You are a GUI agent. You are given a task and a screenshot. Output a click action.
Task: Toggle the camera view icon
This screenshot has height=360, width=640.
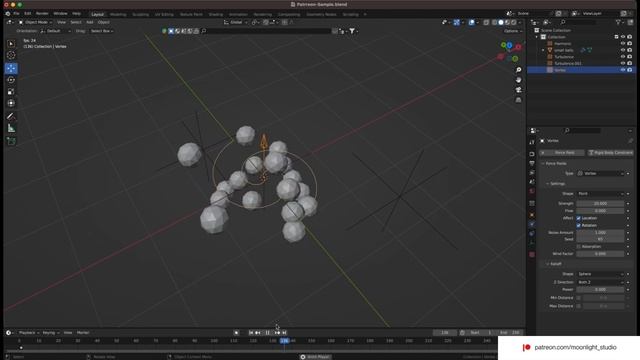click(518, 90)
